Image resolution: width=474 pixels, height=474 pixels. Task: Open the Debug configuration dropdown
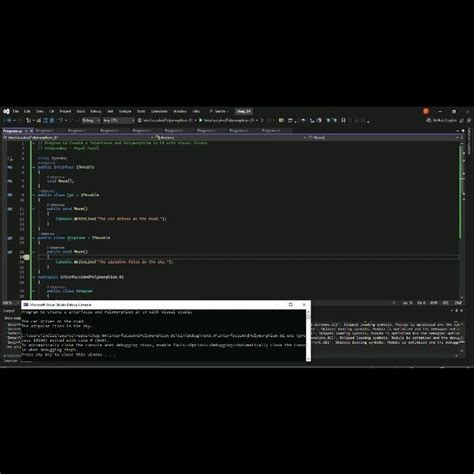[91, 120]
